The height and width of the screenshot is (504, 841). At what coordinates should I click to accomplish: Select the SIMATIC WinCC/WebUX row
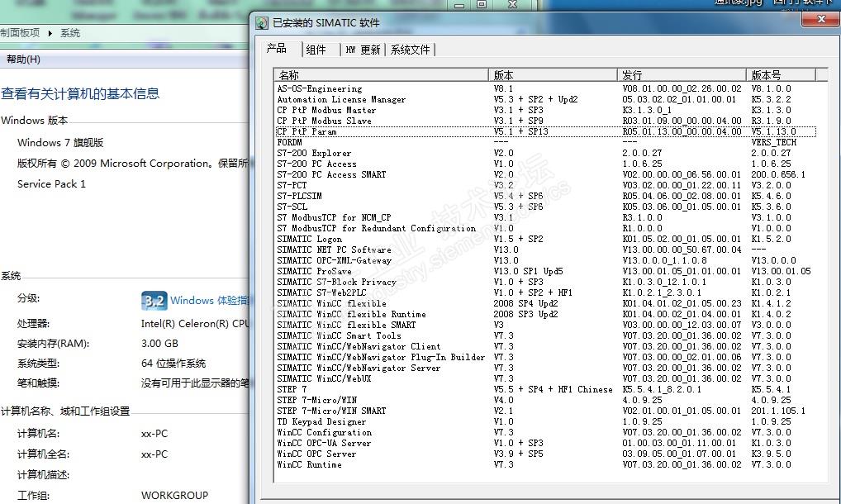point(545,378)
